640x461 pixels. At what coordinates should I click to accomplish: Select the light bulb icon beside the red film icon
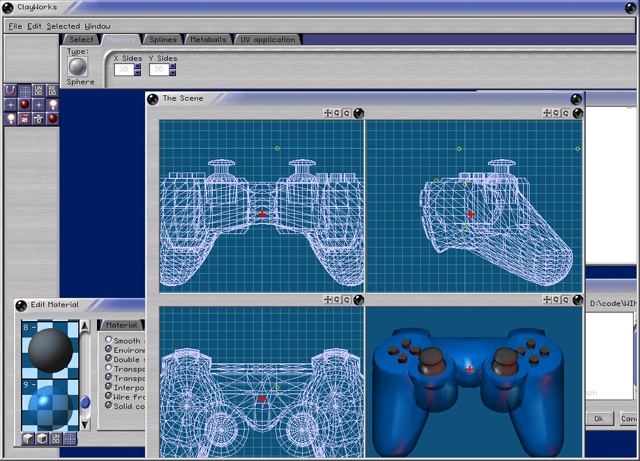point(11,118)
